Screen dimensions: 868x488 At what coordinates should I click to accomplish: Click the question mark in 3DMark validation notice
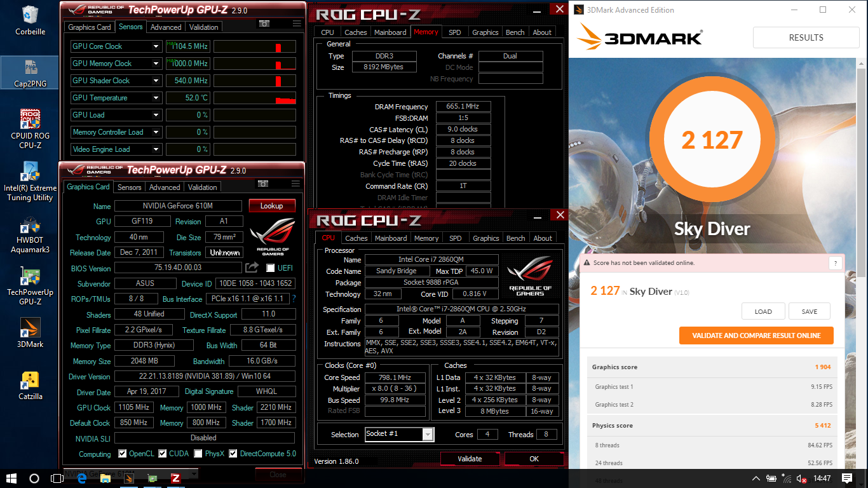(836, 263)
